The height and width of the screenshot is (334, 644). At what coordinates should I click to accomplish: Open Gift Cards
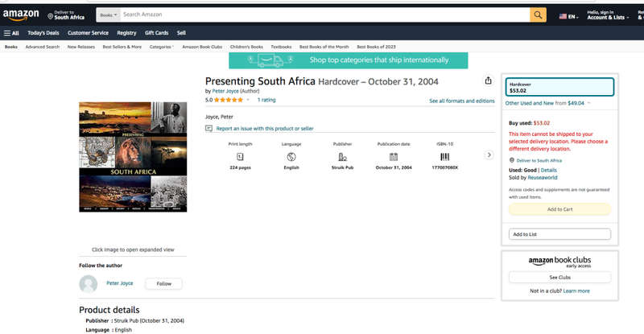156,33
